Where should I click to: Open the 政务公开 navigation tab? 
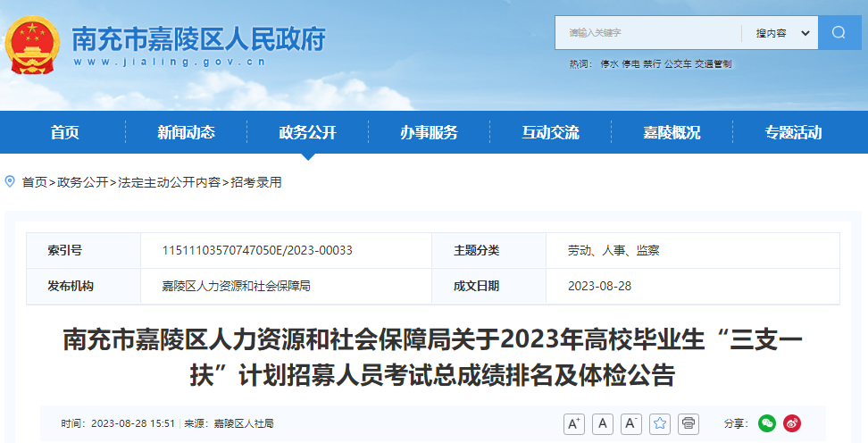(307, 132)
